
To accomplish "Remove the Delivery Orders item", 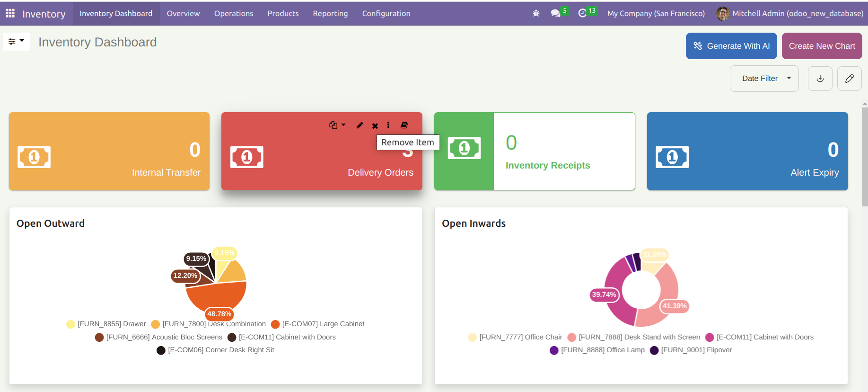I will click(x=375, y=125).
